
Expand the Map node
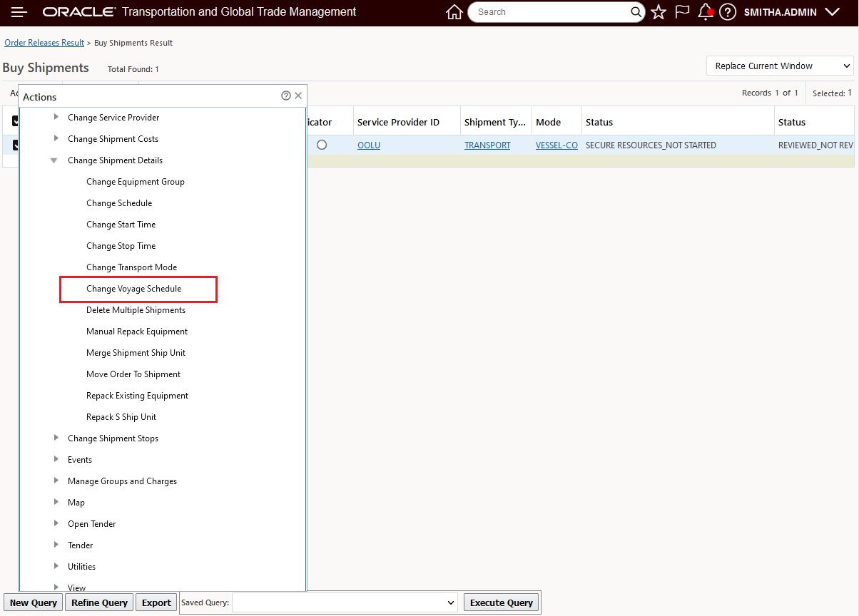pyautogui.click(x=56, y=502)
